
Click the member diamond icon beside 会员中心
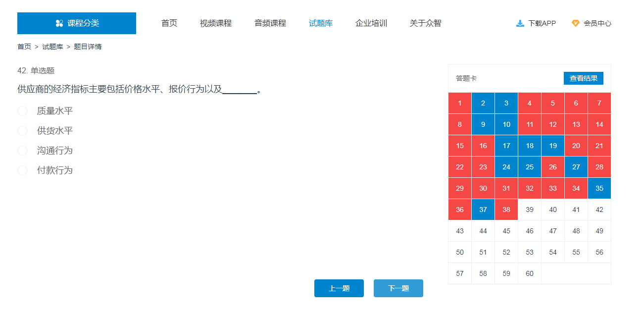(575, 23)
